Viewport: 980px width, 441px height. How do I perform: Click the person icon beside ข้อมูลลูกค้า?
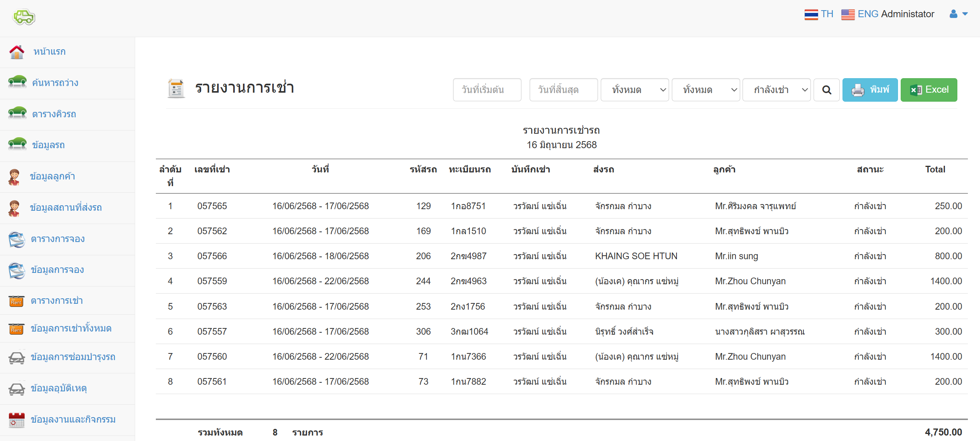click(x=14, y=177)
